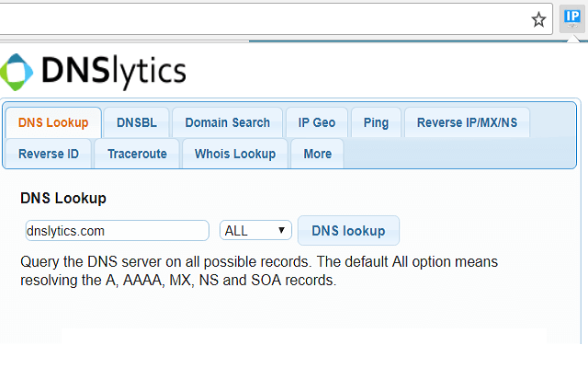Click the DNSlytics wordmark text

click(114, 72)
